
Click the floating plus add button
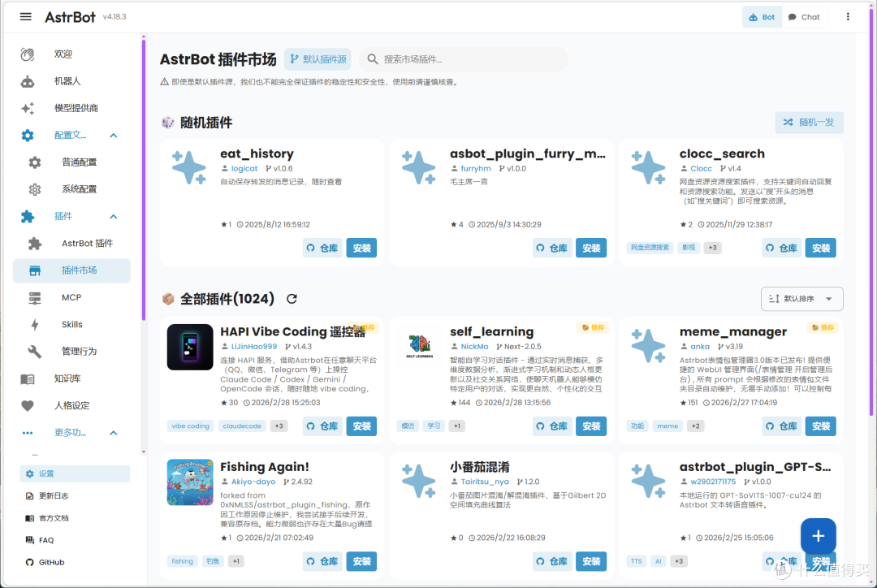tap(818, 536)
